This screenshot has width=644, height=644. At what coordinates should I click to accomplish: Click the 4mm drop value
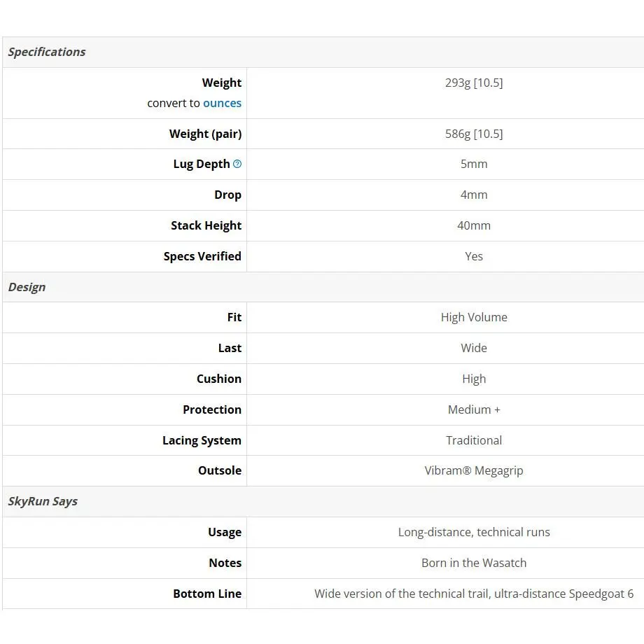474,195
